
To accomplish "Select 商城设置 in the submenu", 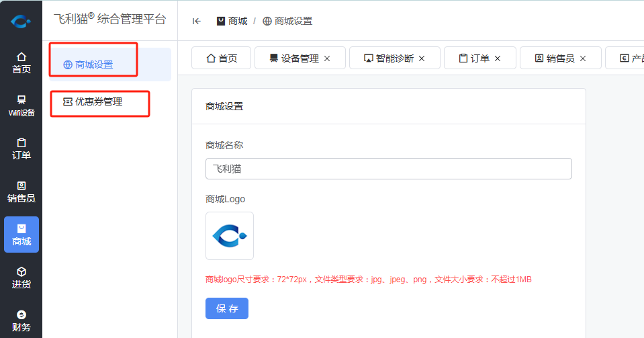I will click(x=94, y=65).
